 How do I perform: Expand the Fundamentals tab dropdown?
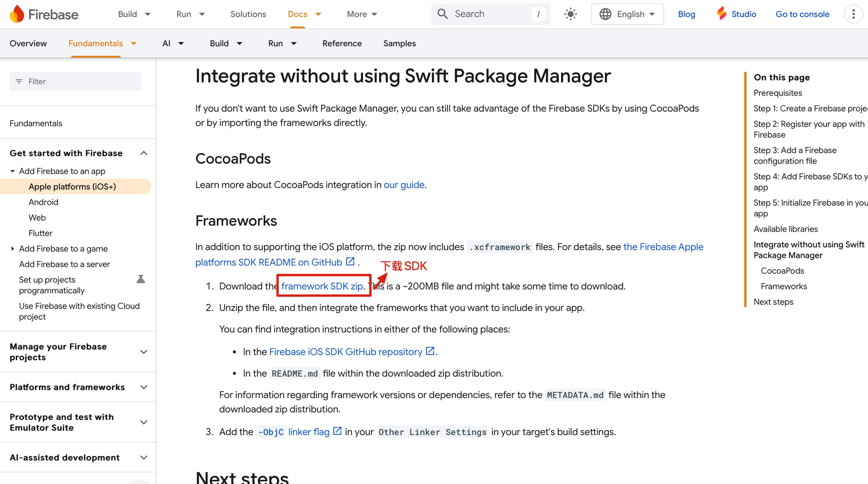tap(134, 44)
